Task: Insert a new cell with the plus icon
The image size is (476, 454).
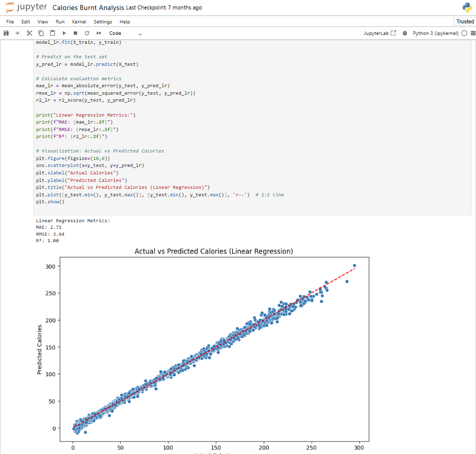Action: pos(17,33)
